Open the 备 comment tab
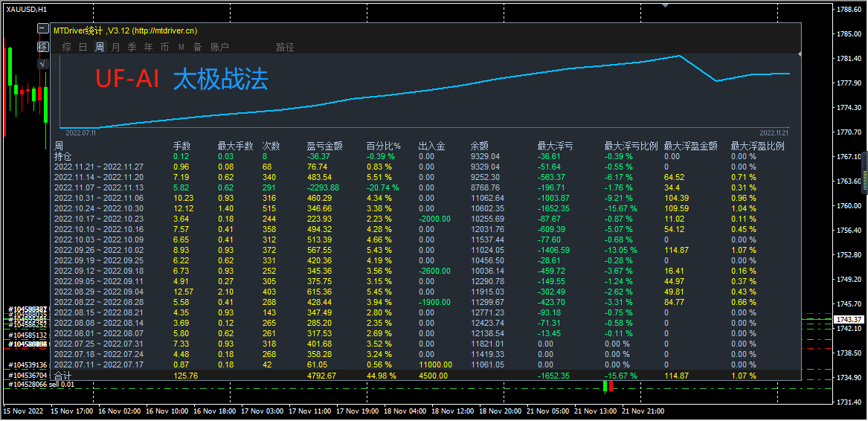This screenshot has height=421, width=868. 197,47
